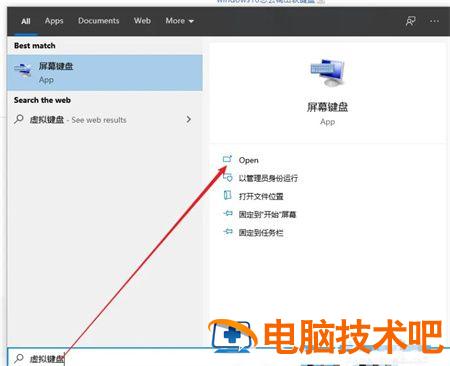Select the Web search tab
The height and width of the screenshot is (366, 450).
142,21
